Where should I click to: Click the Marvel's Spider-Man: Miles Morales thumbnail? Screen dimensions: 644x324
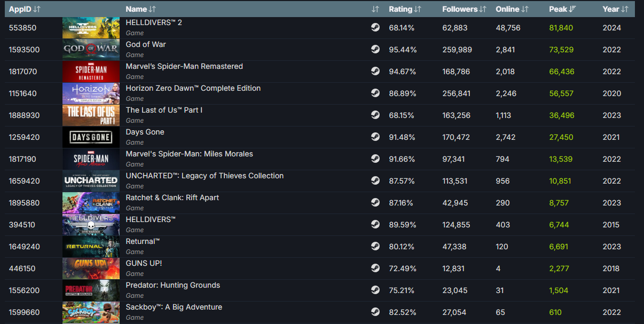click(x=91, y=159)
